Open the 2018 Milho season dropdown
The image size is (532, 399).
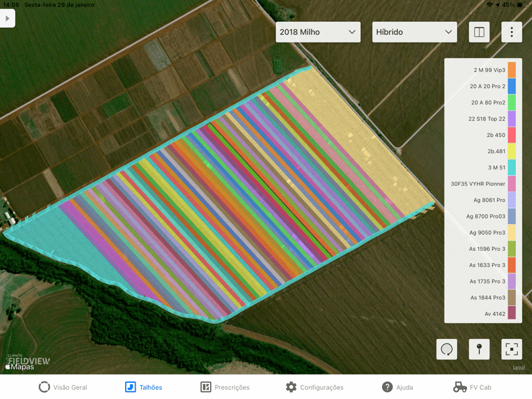(318, 32)
